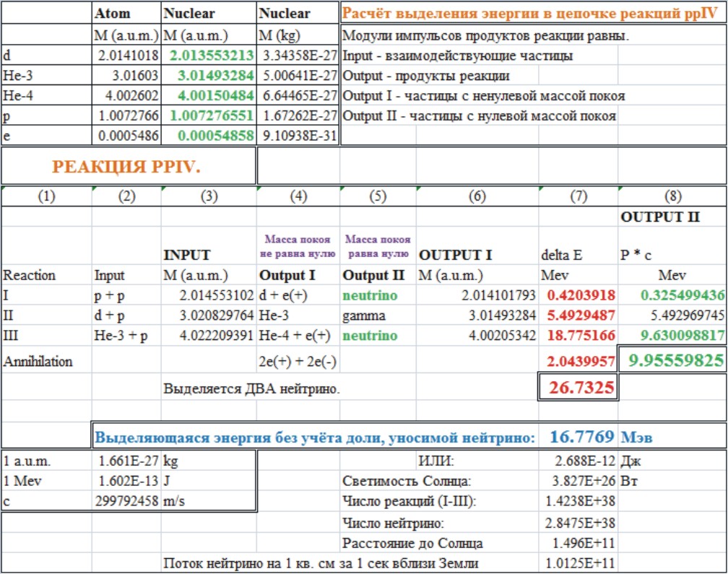Viewport: 728px width, 574px height.
Task: Click input mass 3.020829764
Action: pos(209,316)
